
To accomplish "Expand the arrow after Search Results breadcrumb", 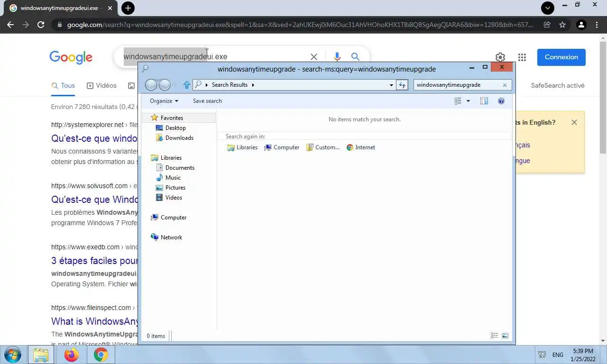I will (253, 85).
